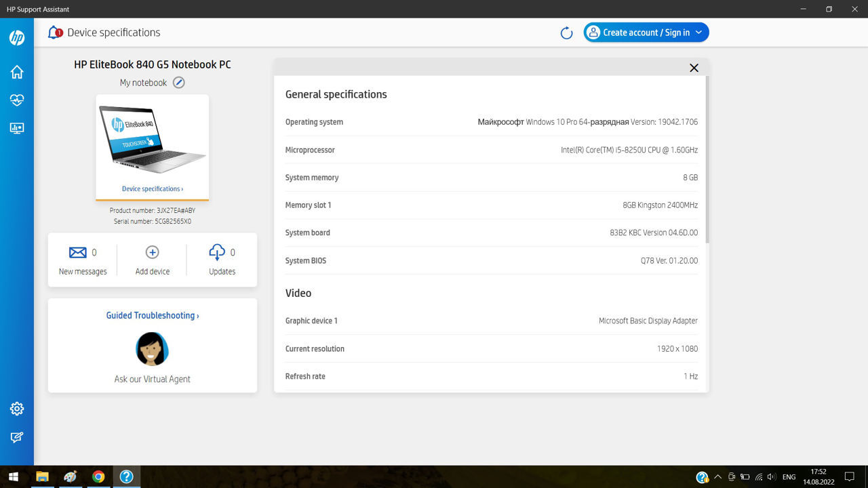The image size is (868, 488).
Task: Ask the Virtual Agent avatar
Action: click(x=153, y=349)
